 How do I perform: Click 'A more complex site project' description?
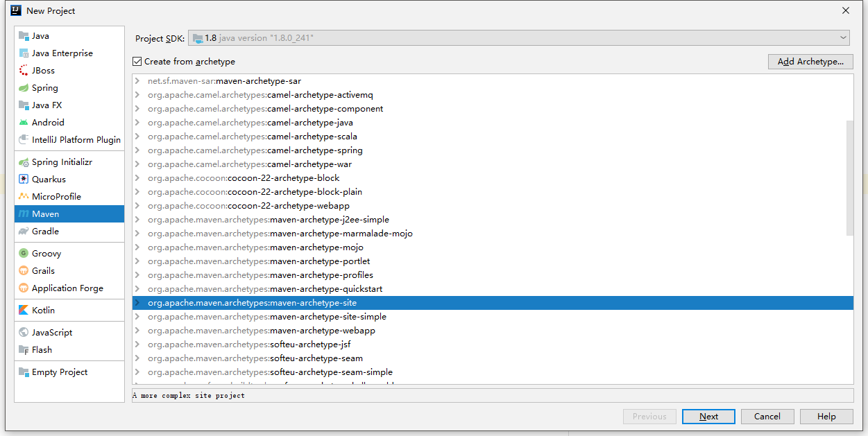189,396
